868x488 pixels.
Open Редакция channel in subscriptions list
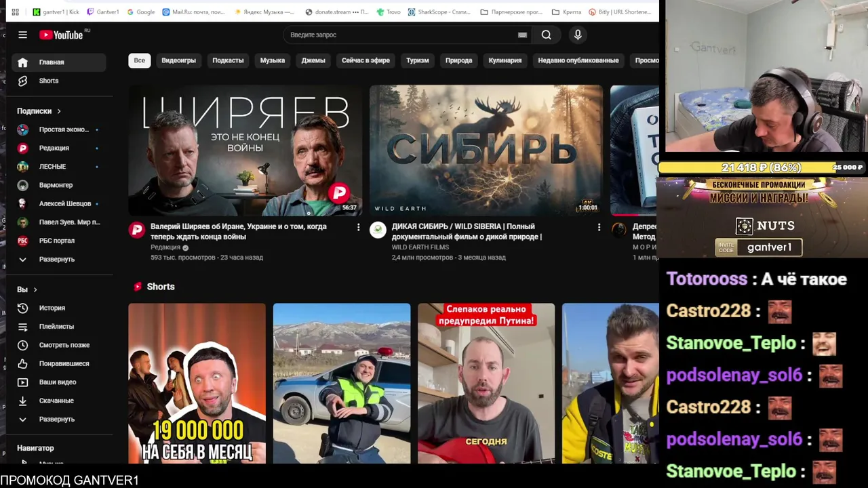tap(59, 148)
